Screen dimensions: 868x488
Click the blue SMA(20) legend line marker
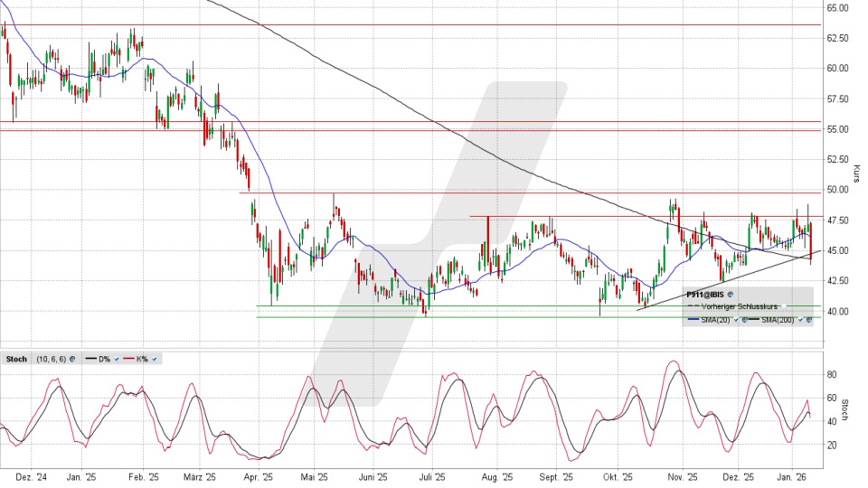point(693,319)
